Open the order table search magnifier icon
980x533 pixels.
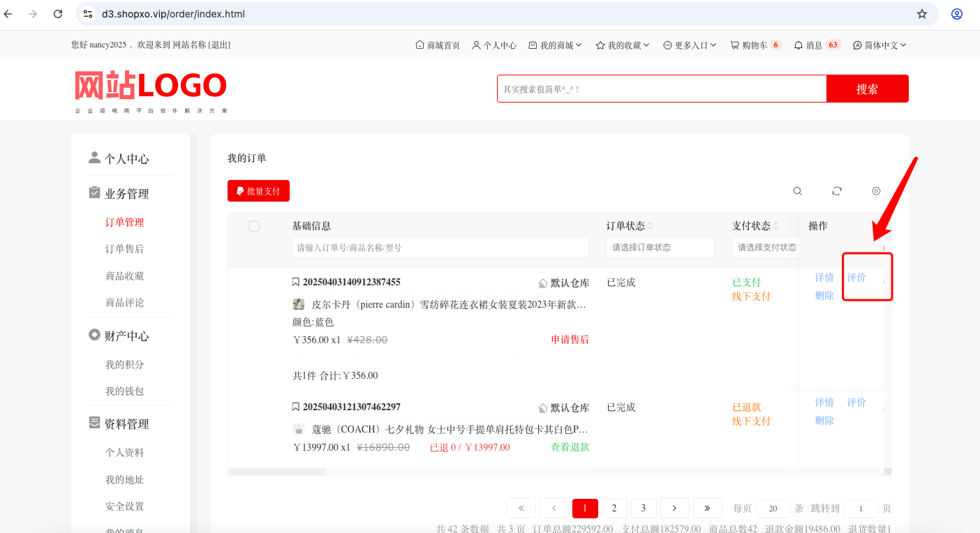pos(798,191)
